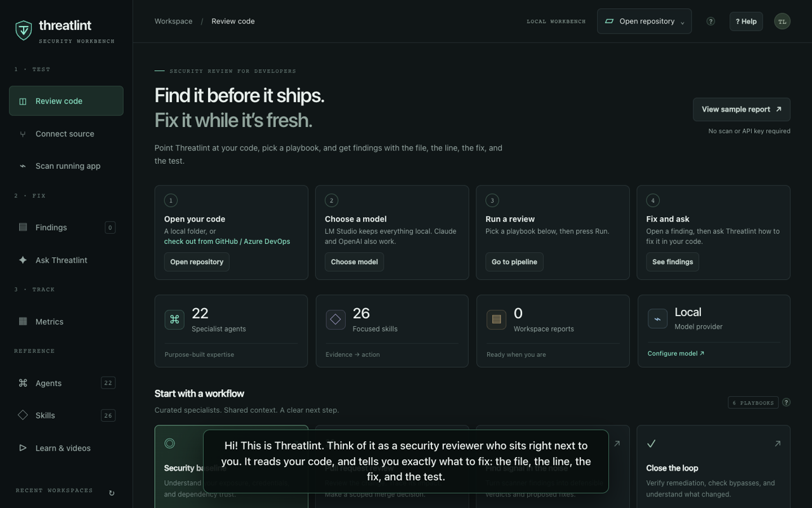The width and height of the screenshot is (812, 508).
Task: Click the Workspace reports icon
Action: click(x=496, y=319)
